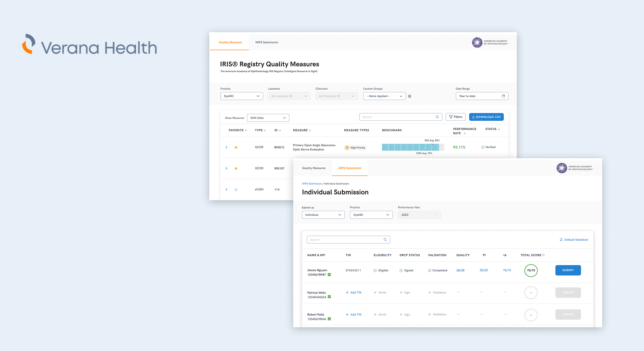The width and height of the screenshot is (644, 351).
Task: Sort by the Status column arrow
Action: point(499,129)
